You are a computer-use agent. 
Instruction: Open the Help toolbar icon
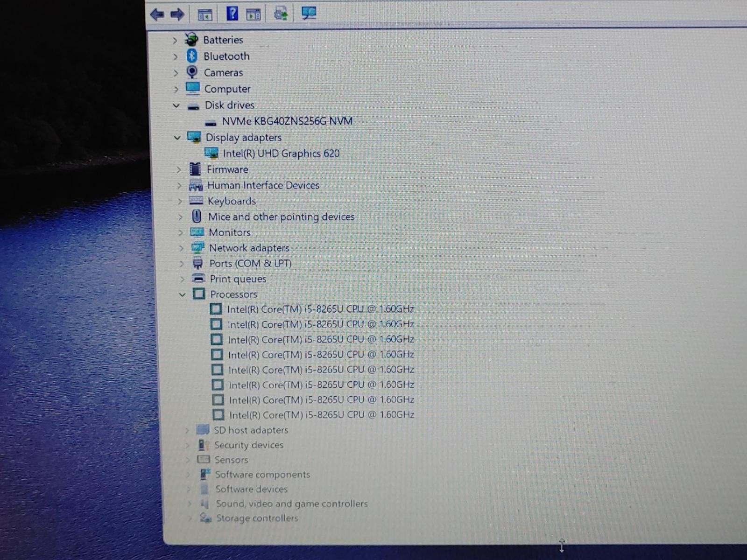pyautogui.click(x=232, y=13)
